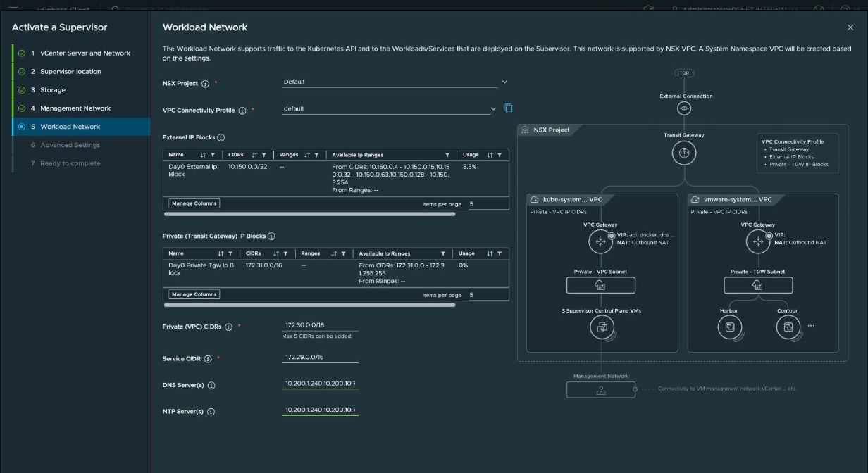Click the Day0 External Ip Block name cell
Image resolution: width=868 pixels, height=473 pixels.
[x=193, y=170]
